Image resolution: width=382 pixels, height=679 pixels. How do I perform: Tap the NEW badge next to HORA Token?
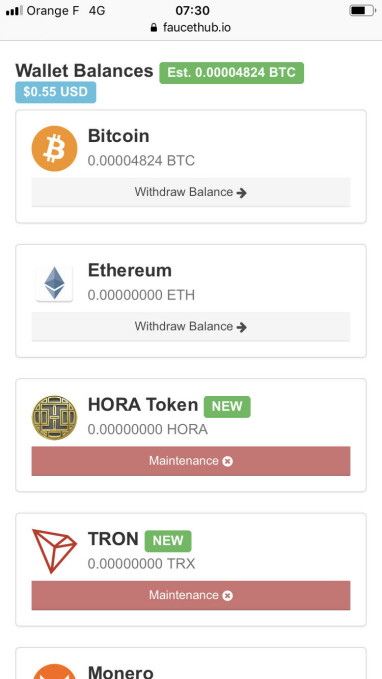pos(227,407)
